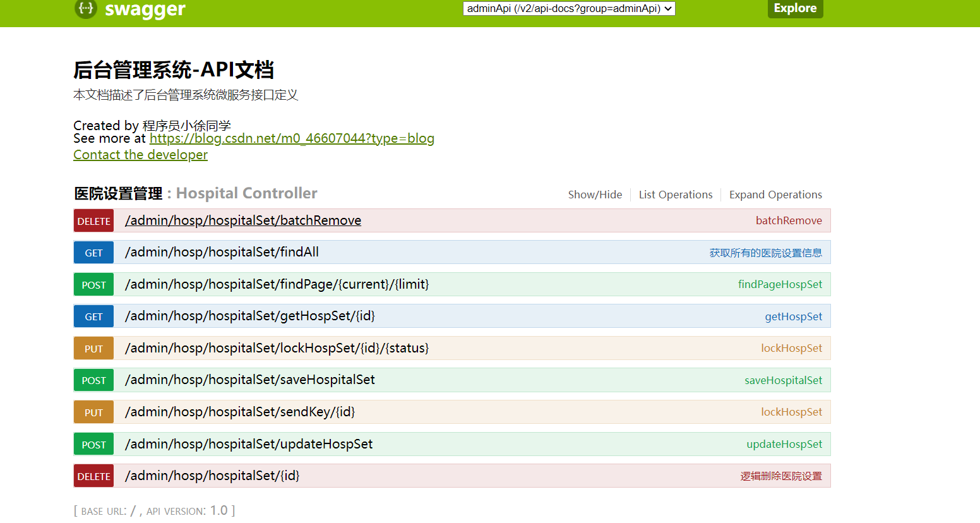Open the adminApi API group selector
Viewport: 980px width, 523px height.
[x=568, y=8]
